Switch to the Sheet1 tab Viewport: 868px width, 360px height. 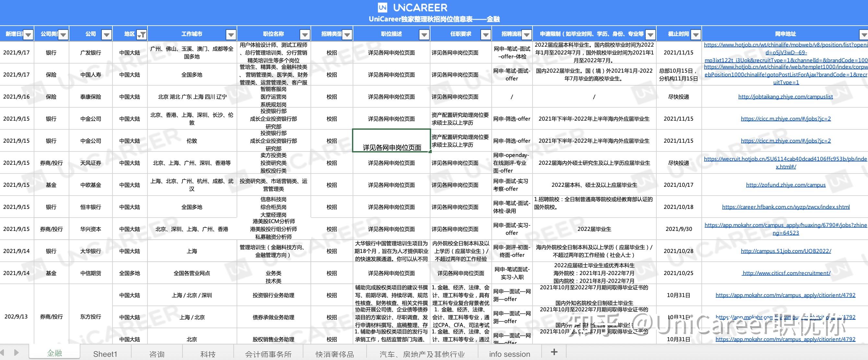coord(105,354)
